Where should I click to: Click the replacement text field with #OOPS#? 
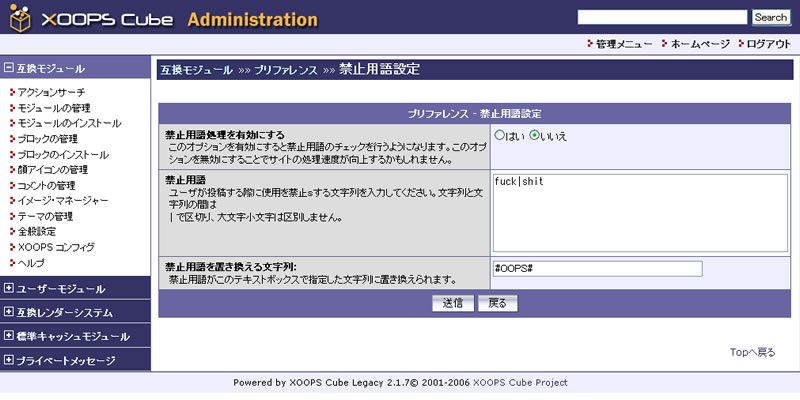pyautogui.click(x=597, y=269)
